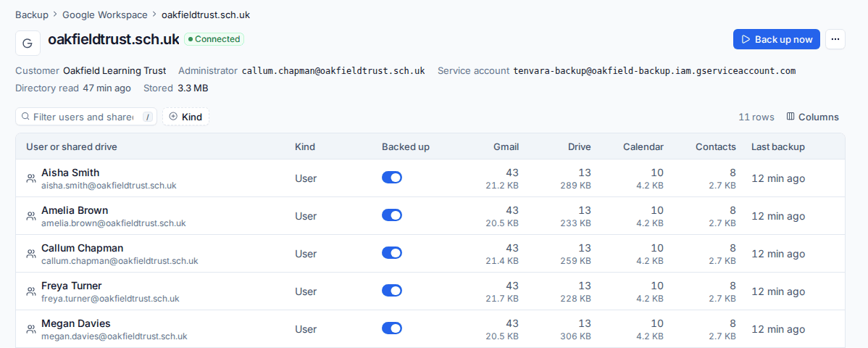This screenshot has height=348, width=868.
Task: Click the administrator email in the header
Action: (333, 71)
